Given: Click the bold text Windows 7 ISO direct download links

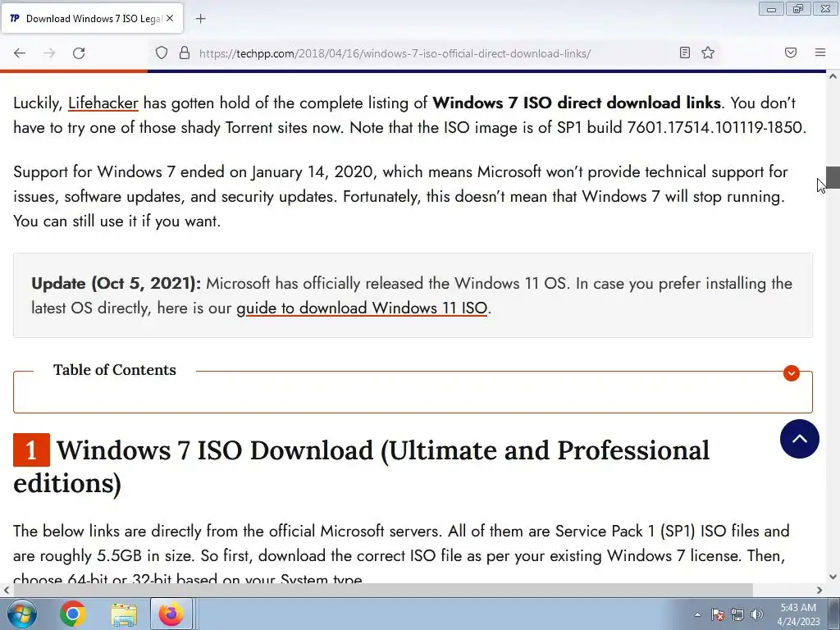Looking at the screenshot, I should [577, 103].
